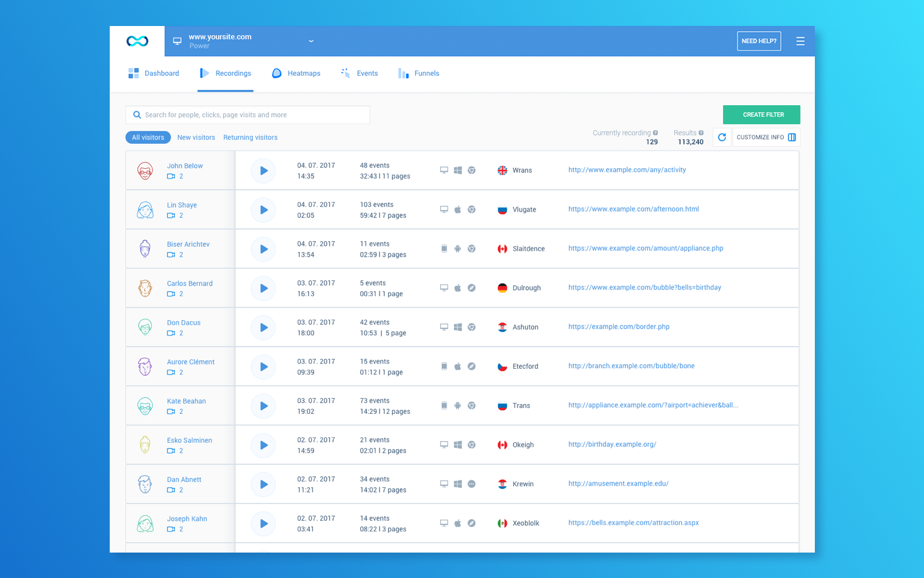Click the Chrome browser icon in John Below's row
Image resolution: width=924 pixels, height=578 pixels.
472,170
